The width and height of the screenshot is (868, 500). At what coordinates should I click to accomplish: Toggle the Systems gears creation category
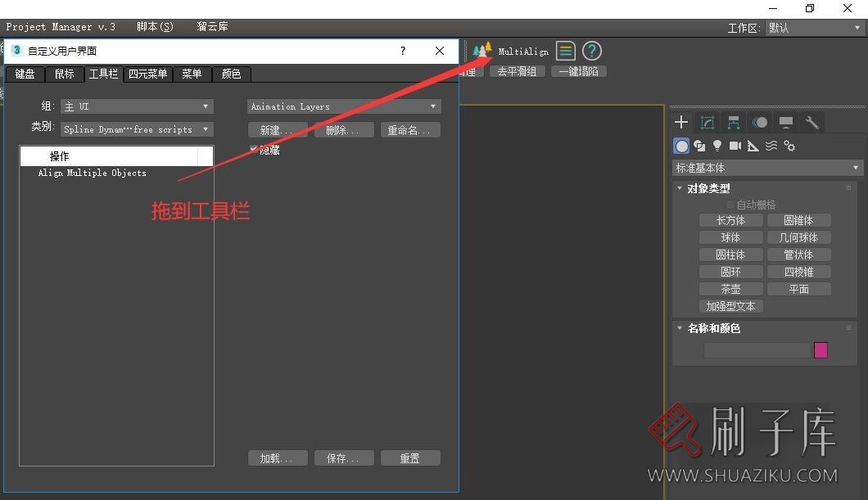pos(789,146)
